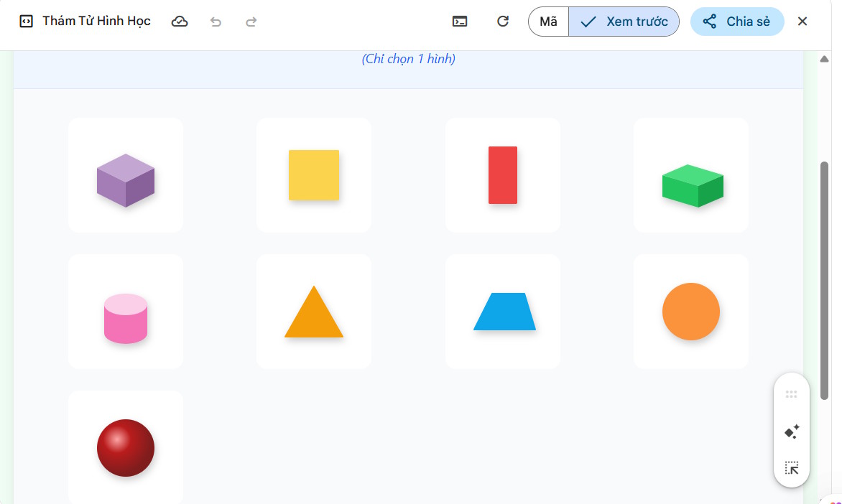Choose the blue trapezoid shape card
Viewport: 842px width, 504px height.
pos(503,312)
